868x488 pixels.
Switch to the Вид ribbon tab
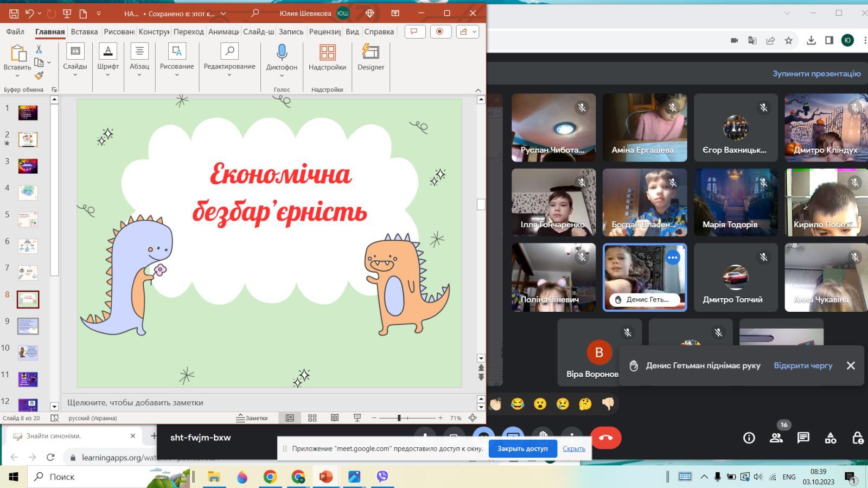click(x=352, y=31)
